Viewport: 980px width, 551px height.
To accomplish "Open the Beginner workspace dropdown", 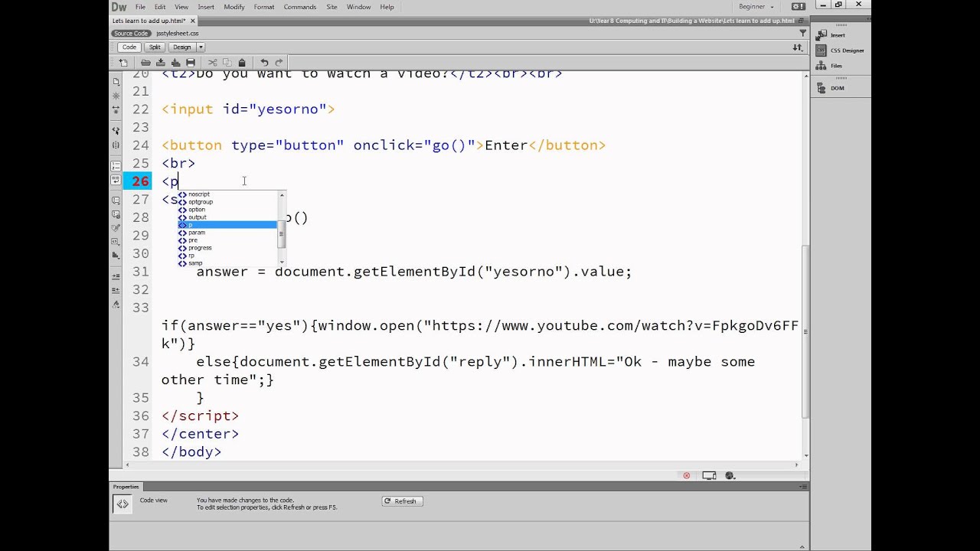I will (x=756, y=7).
